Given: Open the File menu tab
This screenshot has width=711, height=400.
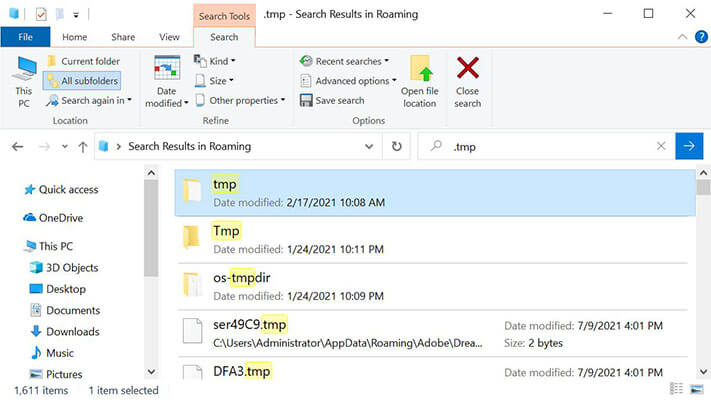Looking at the screenshot, I should pyautogui.click(x=25, y=37).
